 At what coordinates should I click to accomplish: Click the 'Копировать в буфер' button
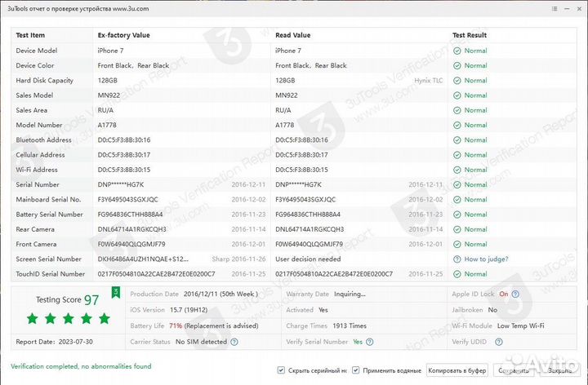(x=457, y=370)
